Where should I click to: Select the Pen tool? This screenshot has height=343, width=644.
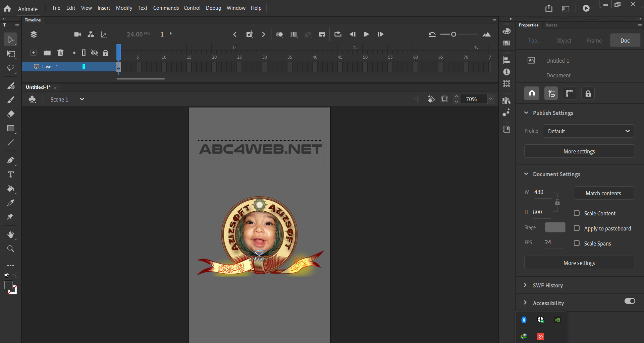coord(11,160)
